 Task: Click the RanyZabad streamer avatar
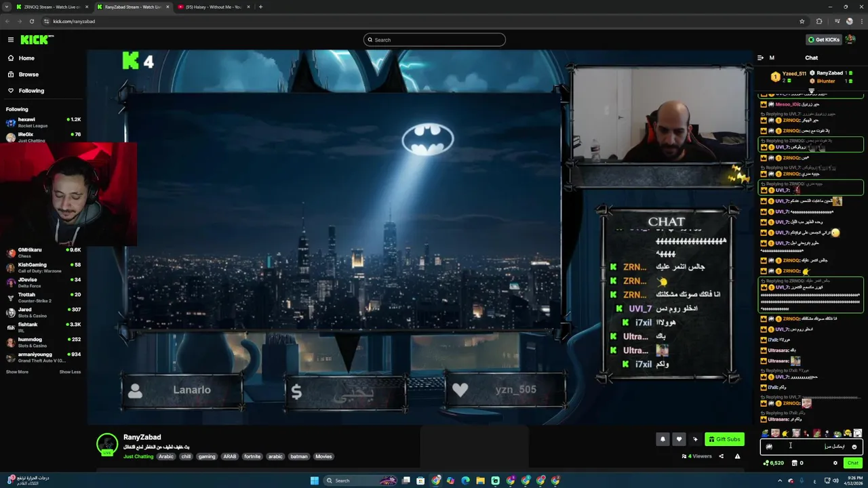pos(107,444)
